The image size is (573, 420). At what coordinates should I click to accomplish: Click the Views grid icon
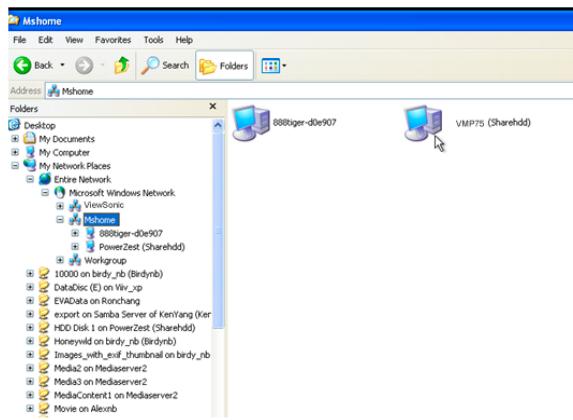click(x=270, y=66)
